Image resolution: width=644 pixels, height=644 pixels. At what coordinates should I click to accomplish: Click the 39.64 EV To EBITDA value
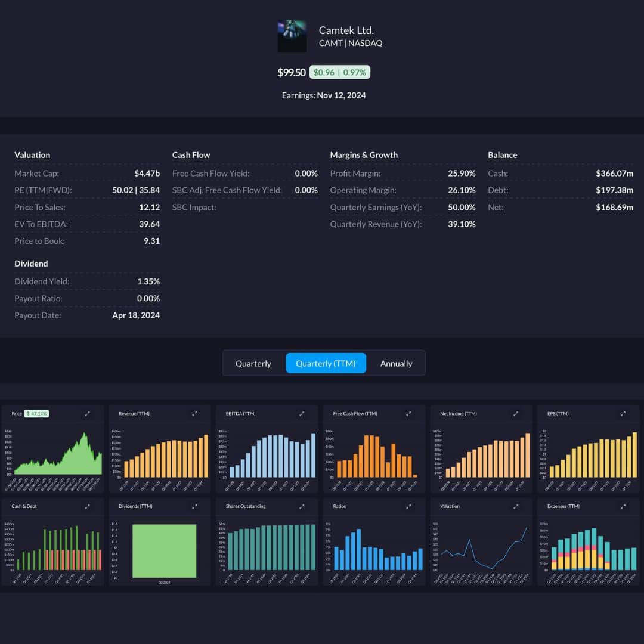[x=150, y=224]
